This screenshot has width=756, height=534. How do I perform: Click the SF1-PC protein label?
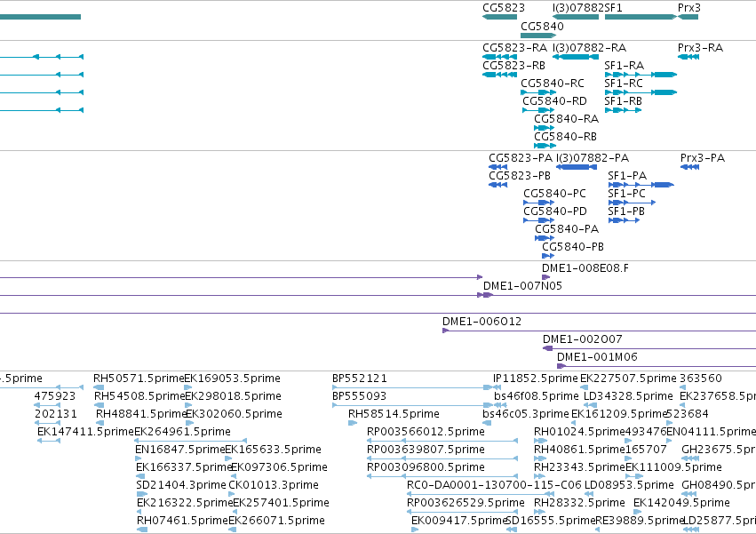point(626,194)
